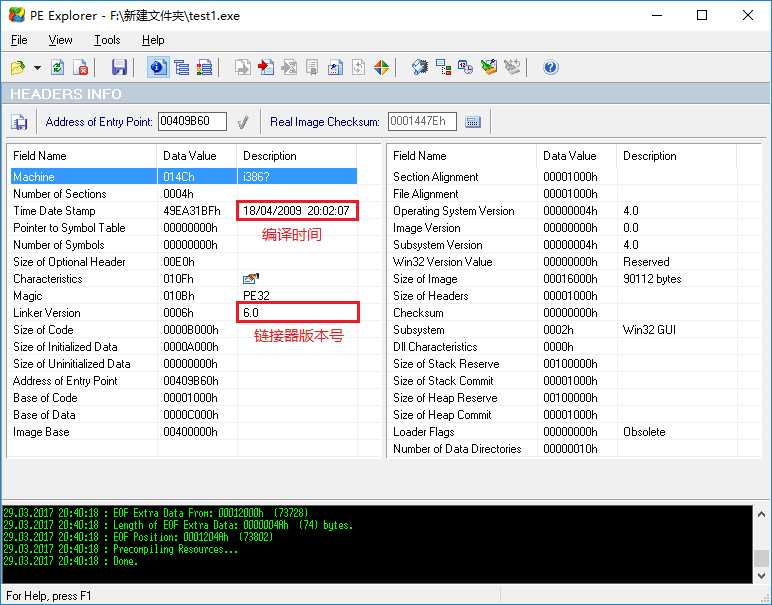Image resolution: width=772 pixels, height=605 pixels.
Task: Open the Section Headers viewer icon
Action: coord(204,67)
